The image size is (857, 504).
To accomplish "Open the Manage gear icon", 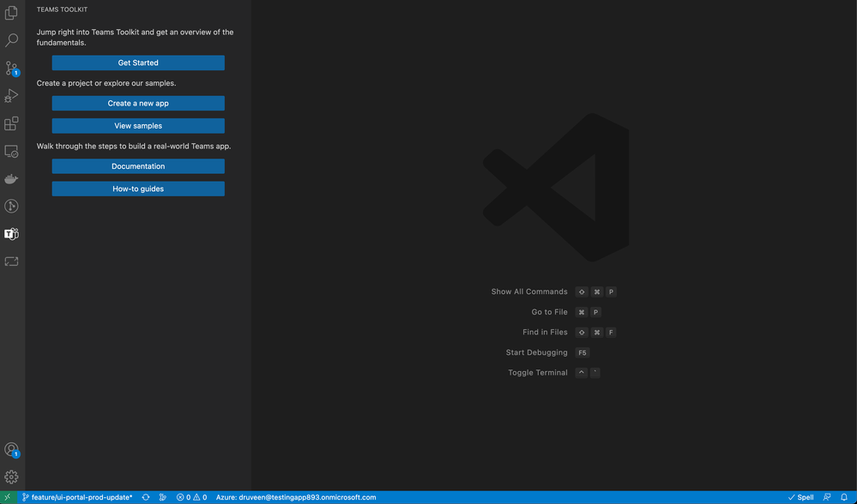I will pos(11,477).
